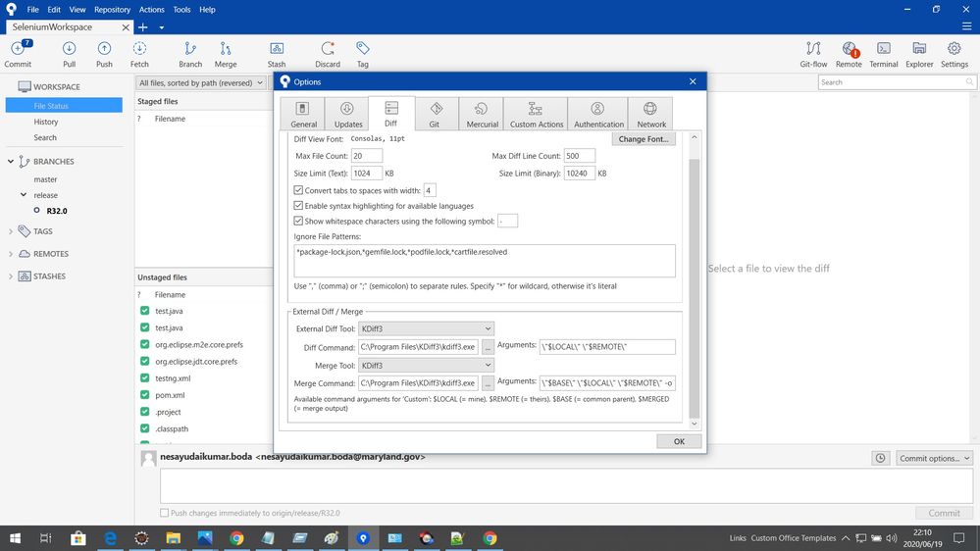Viewport: 980px width, 551px height.
Task: Open Task View on the taskbar
Action: point(46,538)
